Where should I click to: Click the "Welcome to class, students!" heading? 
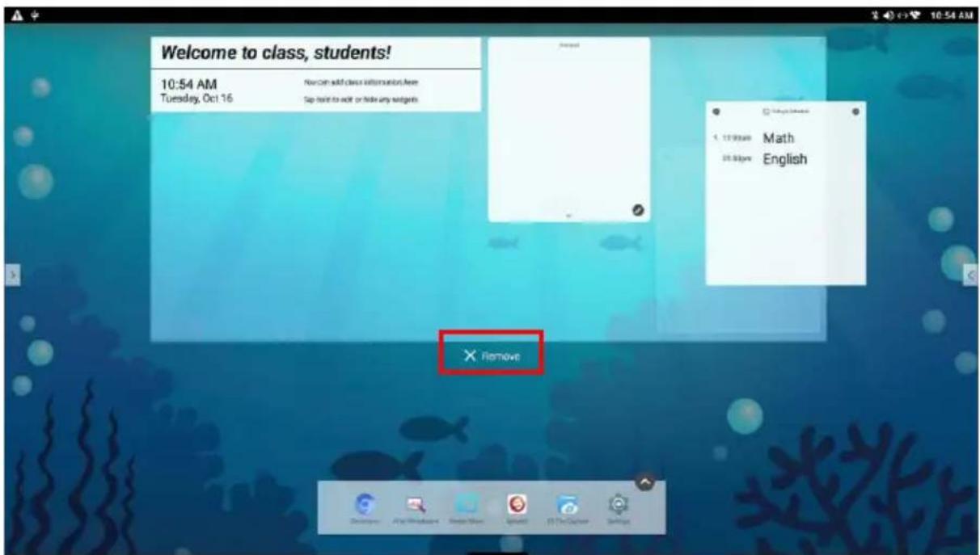click(276, 53)
